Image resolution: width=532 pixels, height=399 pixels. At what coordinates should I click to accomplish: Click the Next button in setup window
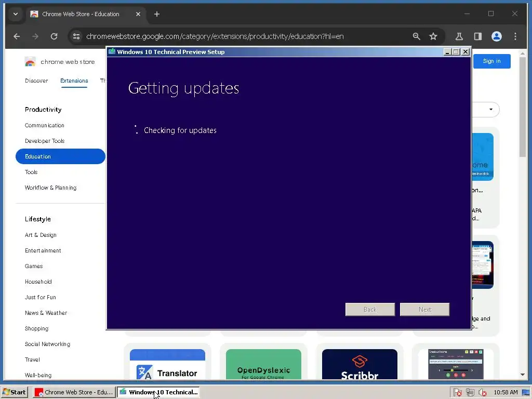424,310
